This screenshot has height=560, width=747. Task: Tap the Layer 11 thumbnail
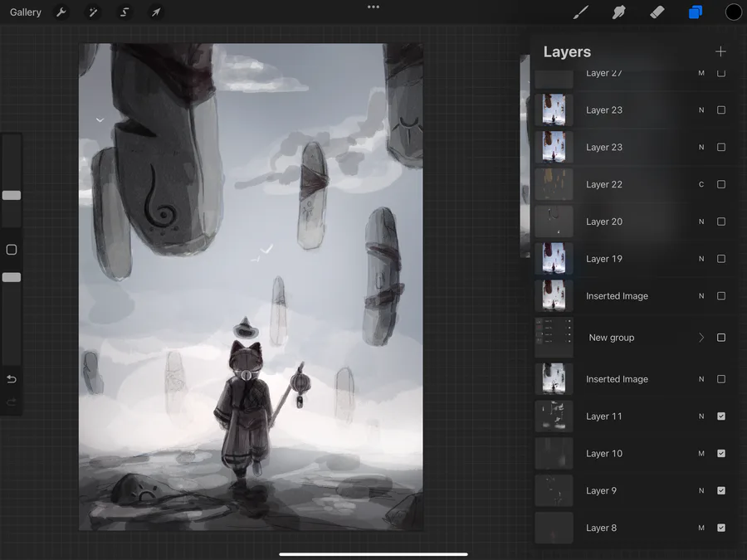coord(554,416)
